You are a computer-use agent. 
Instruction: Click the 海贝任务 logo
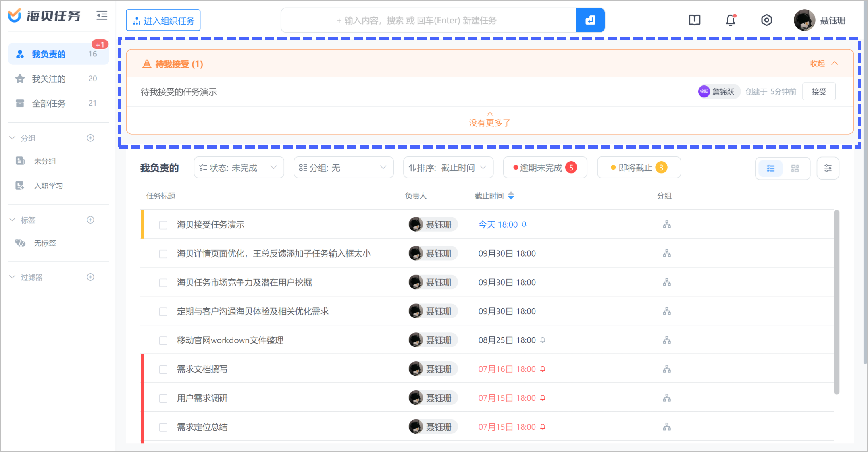click(x=44, y=15)
